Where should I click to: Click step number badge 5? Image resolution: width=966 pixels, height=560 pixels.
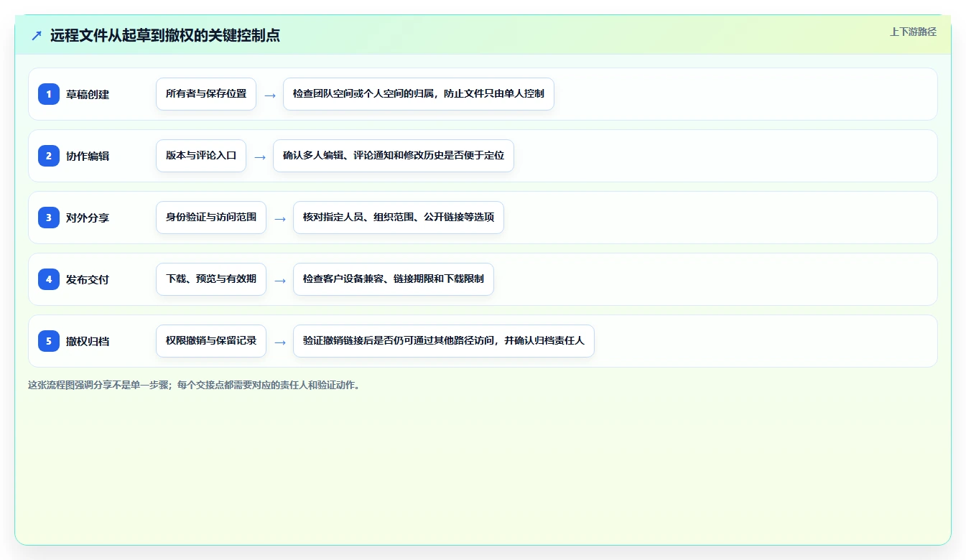49,341
